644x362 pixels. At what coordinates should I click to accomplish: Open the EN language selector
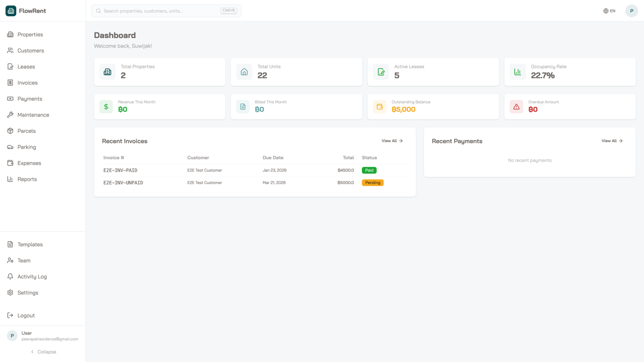tap(609, 10)
